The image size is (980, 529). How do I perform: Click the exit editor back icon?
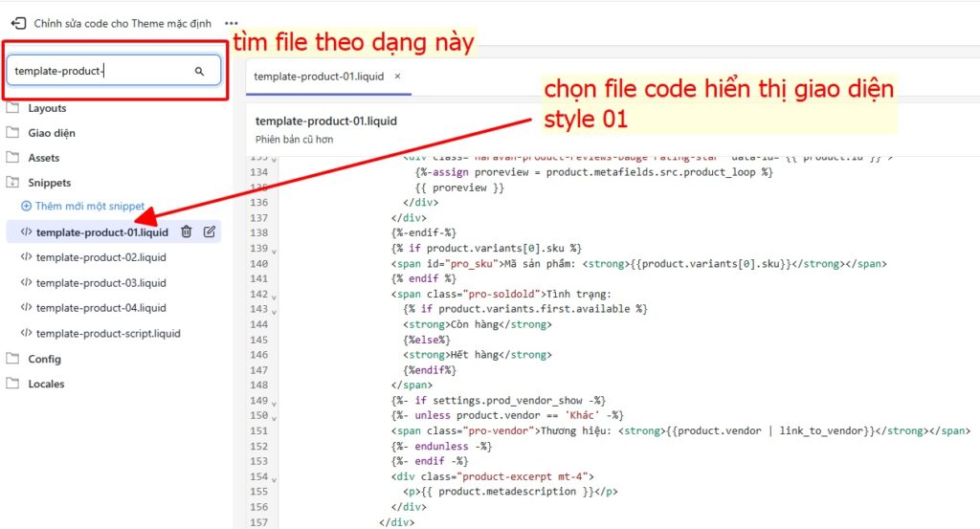click(17, 23)
